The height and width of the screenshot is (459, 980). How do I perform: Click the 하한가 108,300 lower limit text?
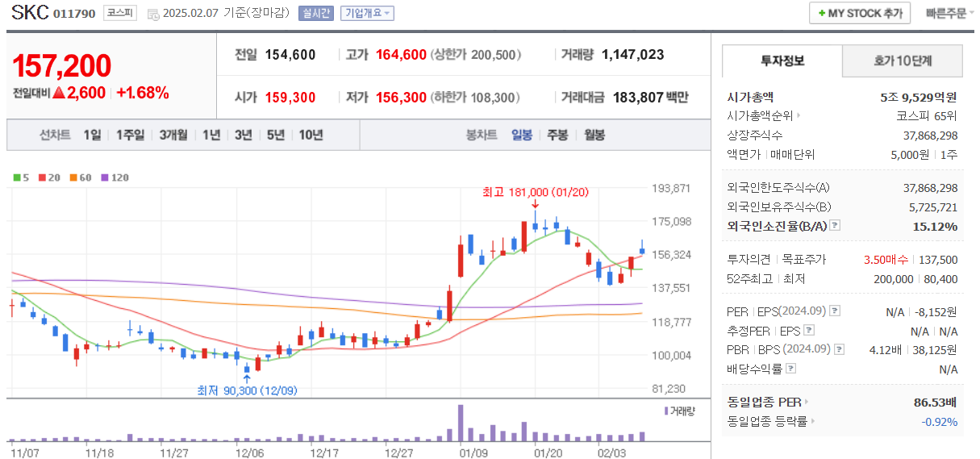(475, 98)
